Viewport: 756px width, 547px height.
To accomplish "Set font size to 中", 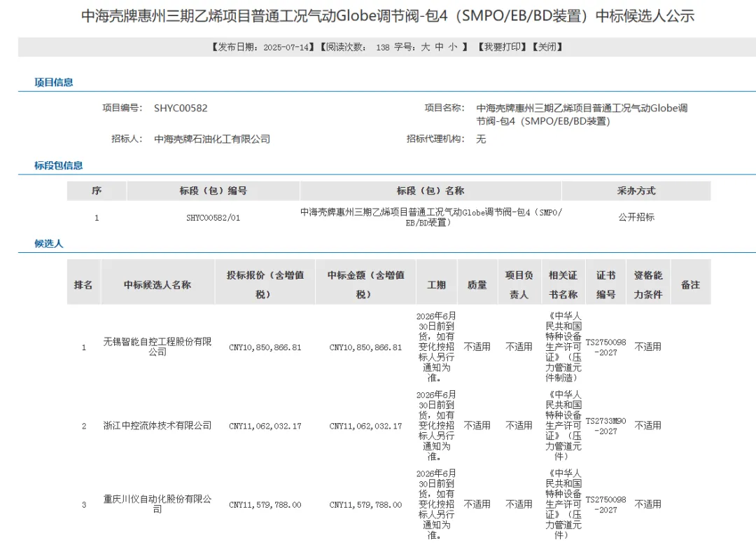I will tap(439, 47).
